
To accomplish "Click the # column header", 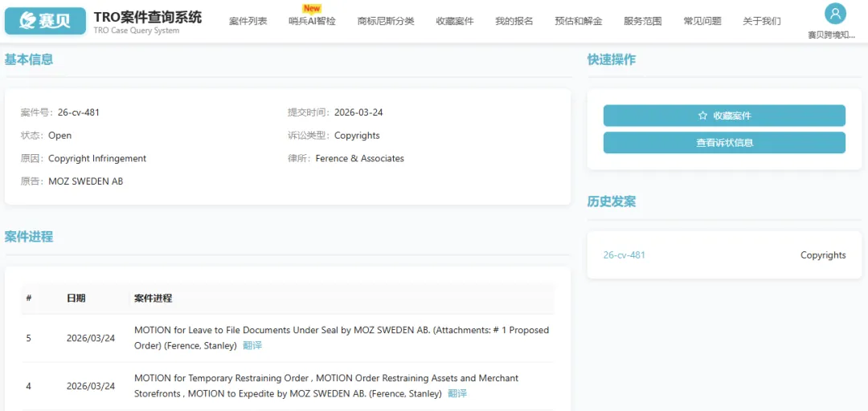I will click(29, 298).
